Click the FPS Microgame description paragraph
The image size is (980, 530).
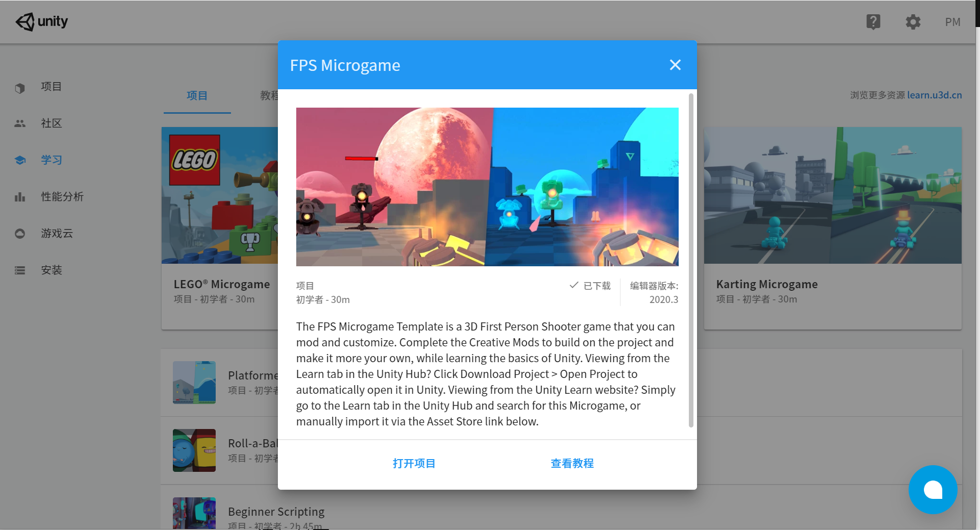486,374
